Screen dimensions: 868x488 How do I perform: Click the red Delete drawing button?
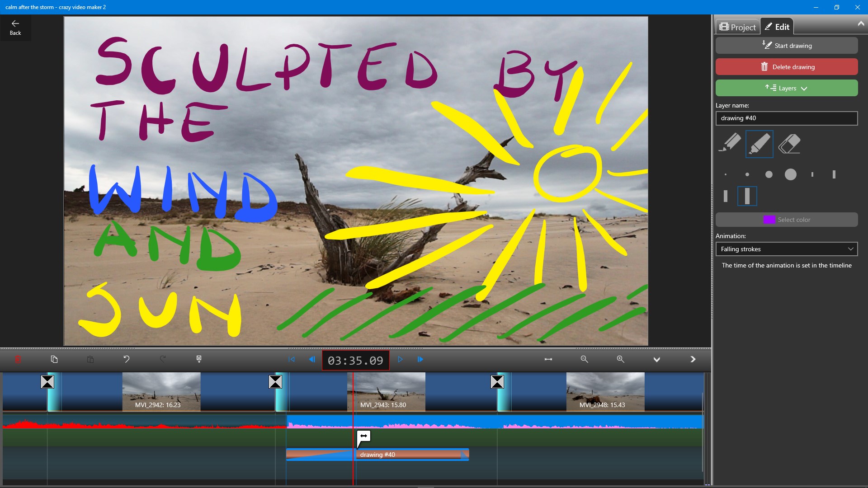coord(786,67)
